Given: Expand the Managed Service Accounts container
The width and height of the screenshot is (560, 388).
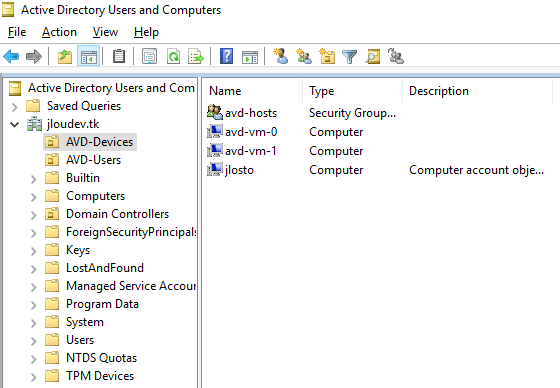Looking at the screenshot, I should pyautogui.click(x=34, y=287).
